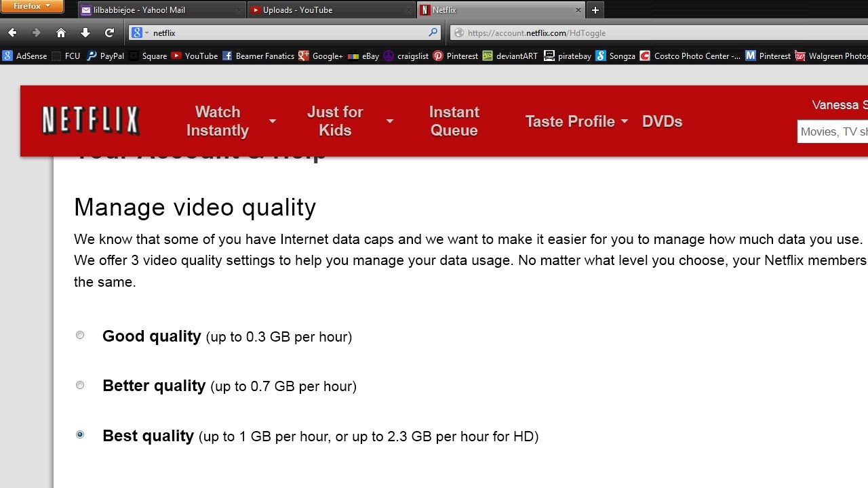The height and width of the screenshot is (488, 868).
Task: Expand the Just for Kids dropdown arrow
Action: click(x=390, y=122)
